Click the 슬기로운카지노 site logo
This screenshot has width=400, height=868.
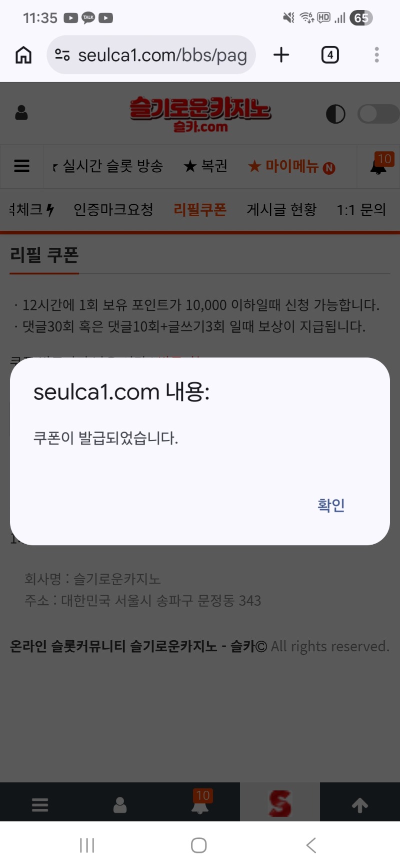click(200, 114)
